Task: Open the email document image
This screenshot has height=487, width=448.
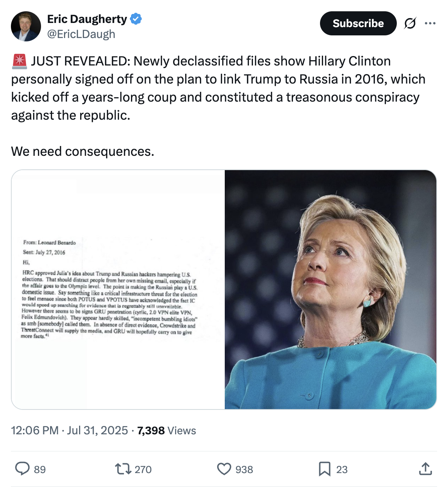Action: 118,289
